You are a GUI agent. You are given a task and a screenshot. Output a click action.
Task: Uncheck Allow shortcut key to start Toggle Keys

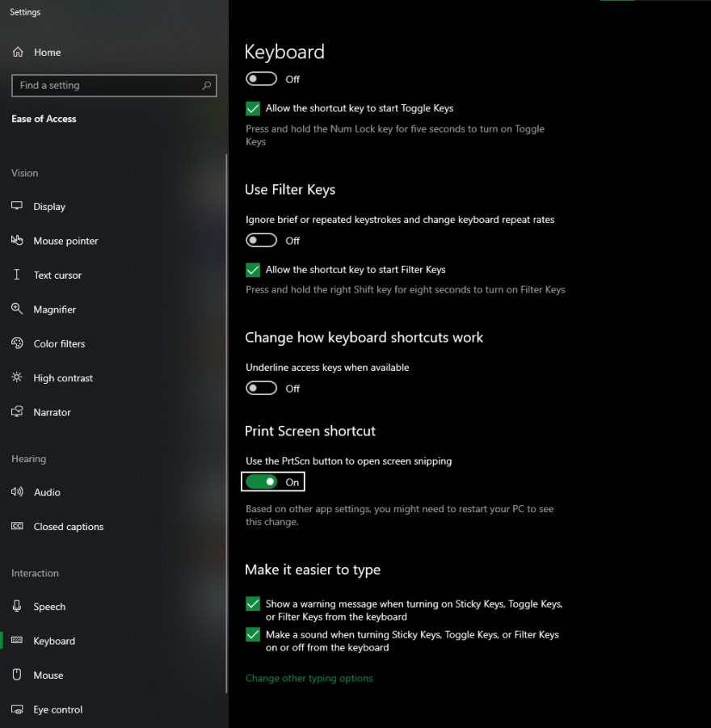tap(253, 108)
